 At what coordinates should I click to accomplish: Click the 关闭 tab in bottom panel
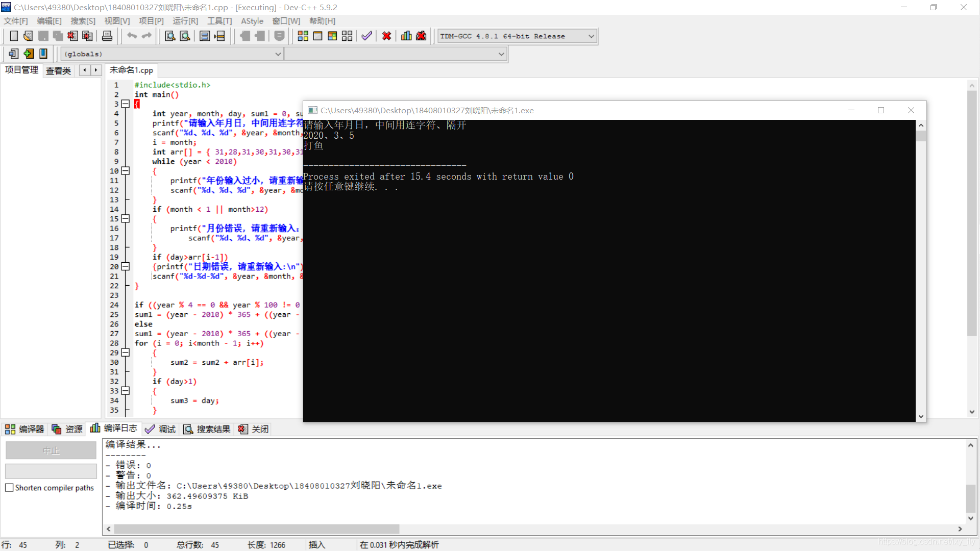(x=254, y=429)
